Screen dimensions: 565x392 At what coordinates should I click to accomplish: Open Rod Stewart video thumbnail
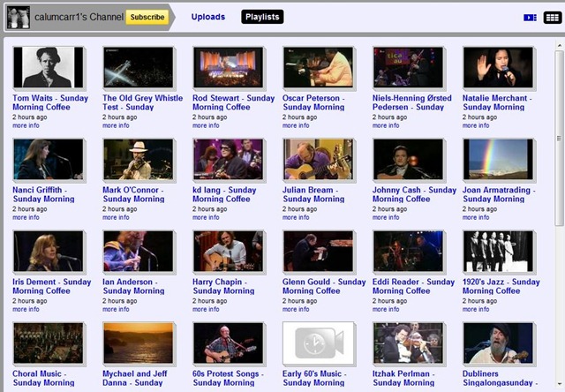coord(228,67)
